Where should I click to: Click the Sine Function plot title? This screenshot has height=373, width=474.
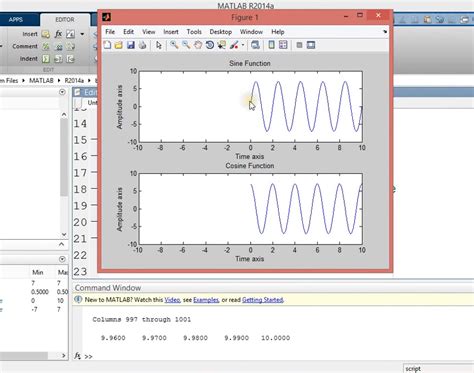click(x=250, y=63)
